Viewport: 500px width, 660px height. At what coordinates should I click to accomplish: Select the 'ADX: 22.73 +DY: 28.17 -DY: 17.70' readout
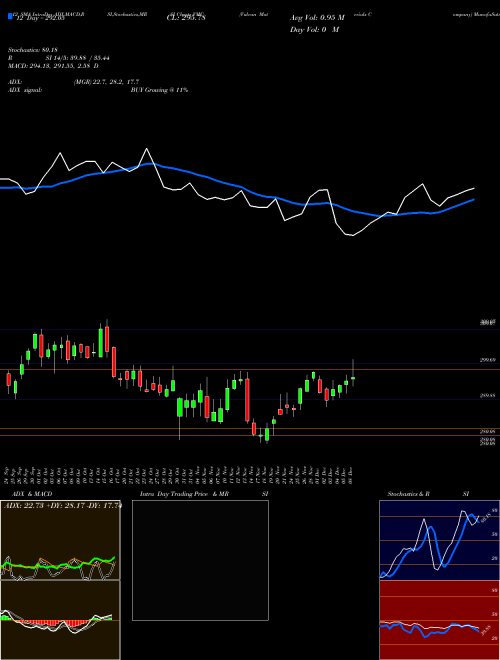pos(62,505)
